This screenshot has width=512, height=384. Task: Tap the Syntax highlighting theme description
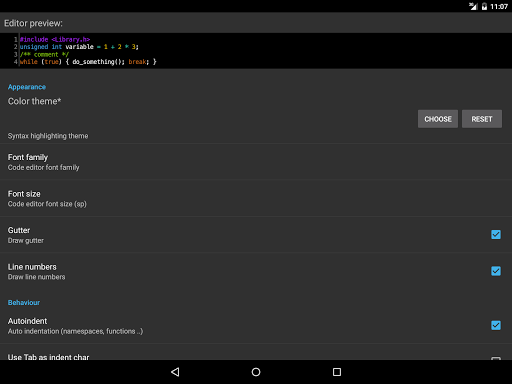(x=48, y=136)
